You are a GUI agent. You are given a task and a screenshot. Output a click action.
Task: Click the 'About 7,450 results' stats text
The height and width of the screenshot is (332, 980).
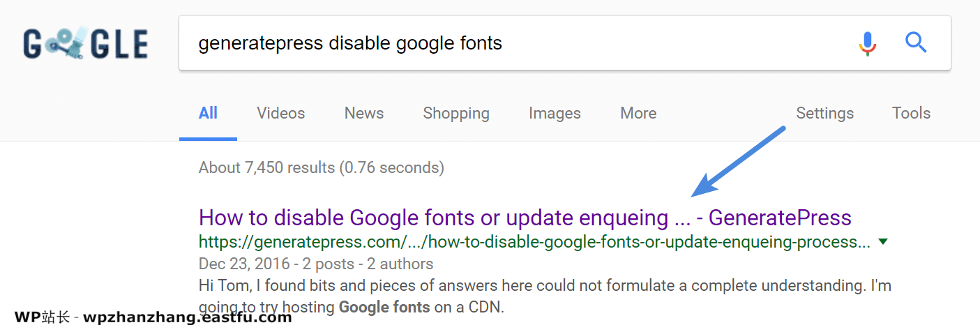322,167
